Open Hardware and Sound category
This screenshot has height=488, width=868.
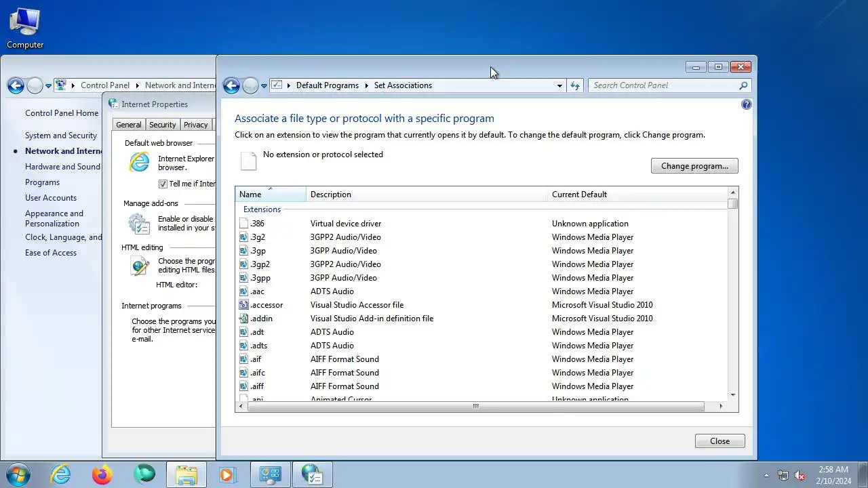click(62, 167)
